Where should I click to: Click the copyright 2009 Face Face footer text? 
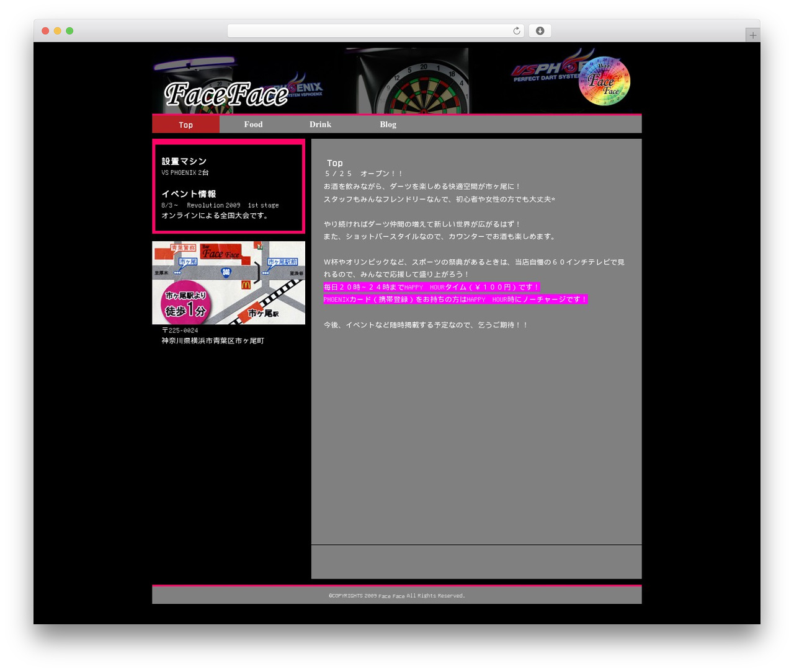pyautogui.click(x=397, y=596)
